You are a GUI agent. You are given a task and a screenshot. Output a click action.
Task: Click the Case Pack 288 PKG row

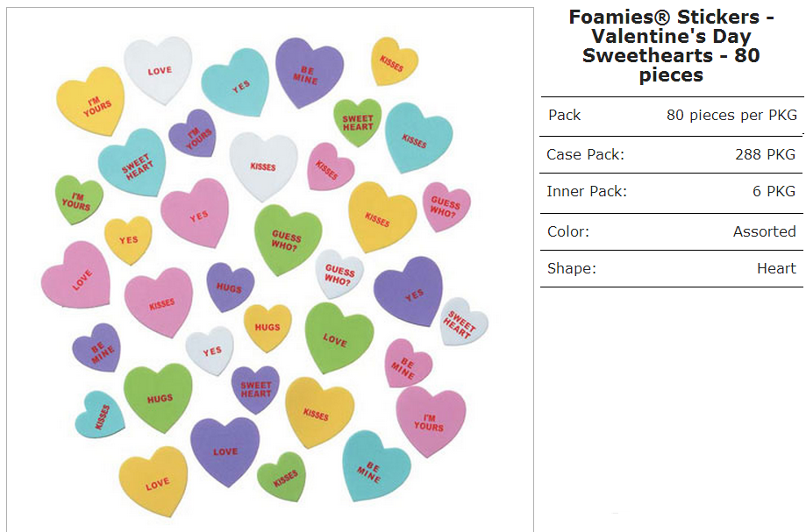(x=671, y=154)
